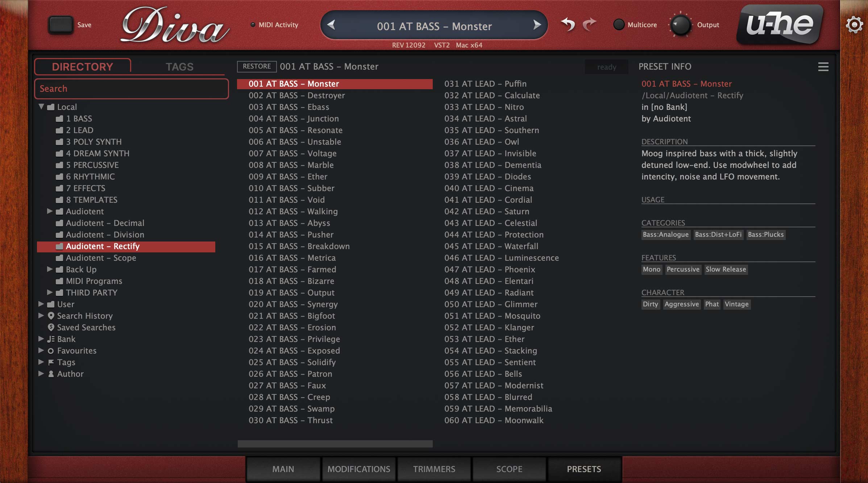Open the settings gear icon
The width and height of the screenshot is (868, 483).
854,25
